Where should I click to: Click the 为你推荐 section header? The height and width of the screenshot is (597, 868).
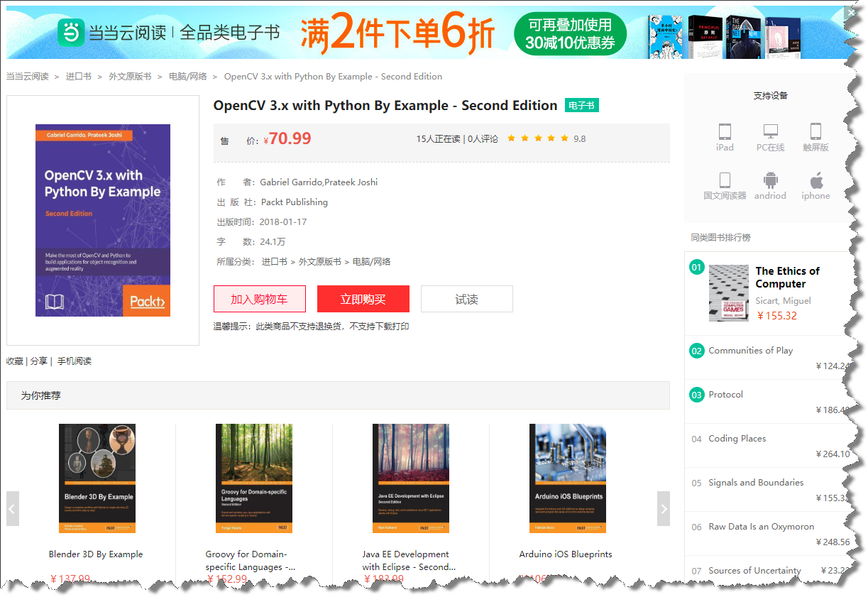click(338, 395)
